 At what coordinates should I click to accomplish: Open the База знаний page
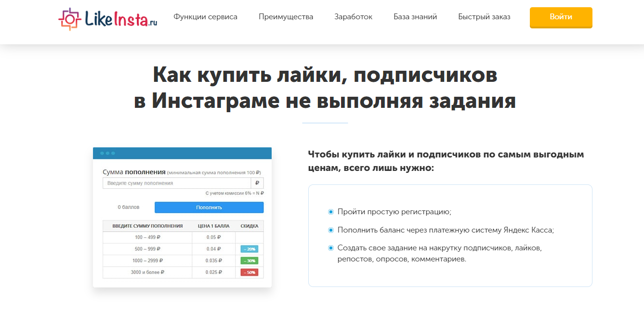[x=415, y=17]
